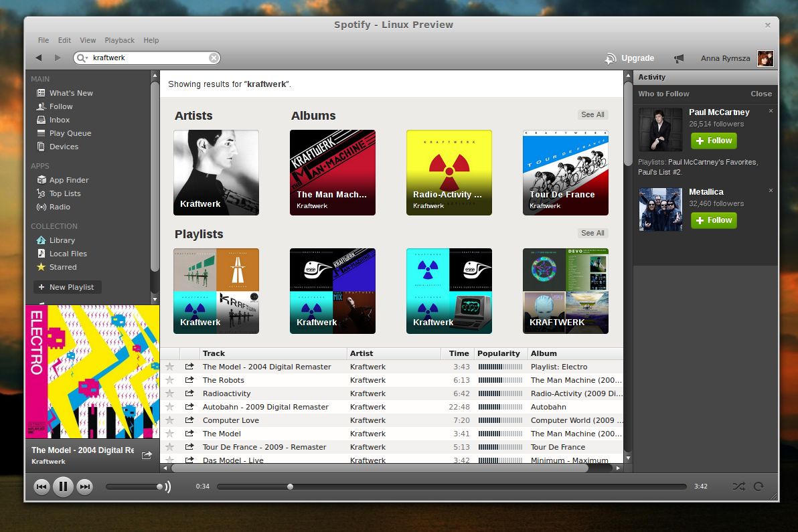This screenshot has height=532, width=798.
Task: Open Kraftwerk artist thumbnail
Action: point(216,173)
